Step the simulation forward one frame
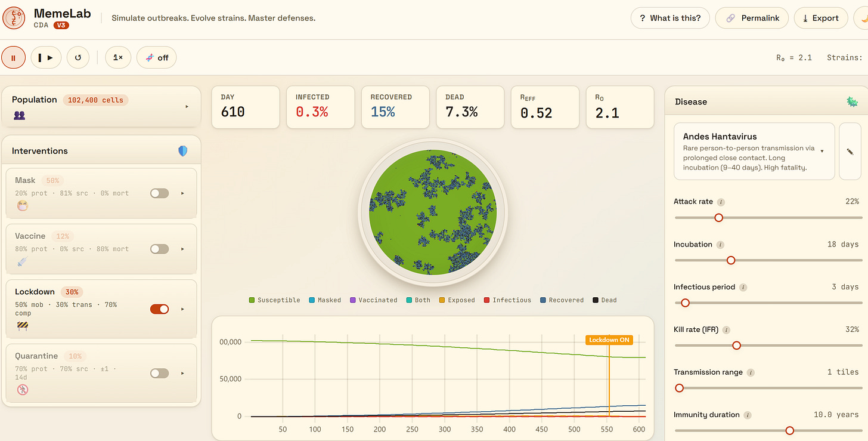868x441 pixels. pyautogui.click(x=46, y=58)
